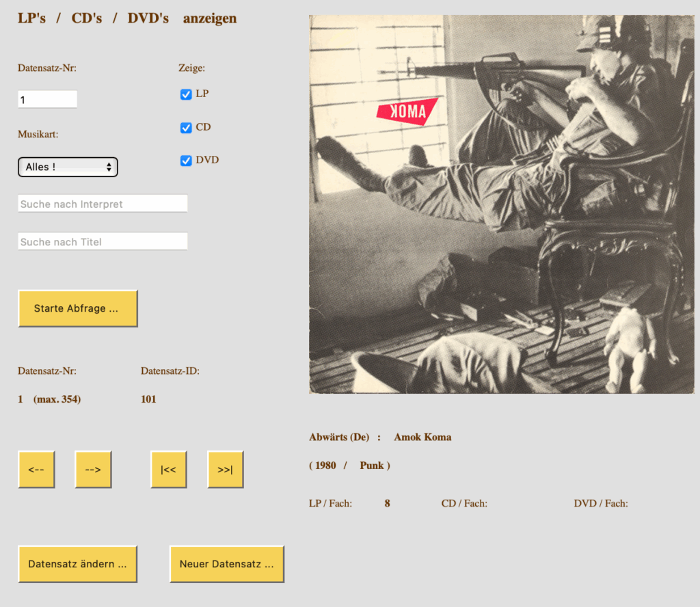Click the album title 'Amok Koma'

click(x=422, y=437)
